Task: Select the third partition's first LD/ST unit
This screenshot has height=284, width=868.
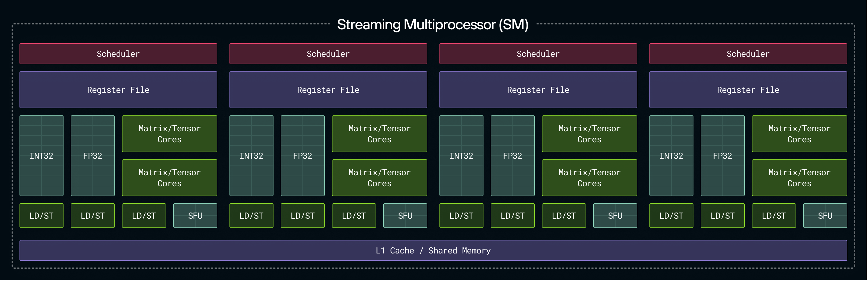Action: (x=461, y=216)
